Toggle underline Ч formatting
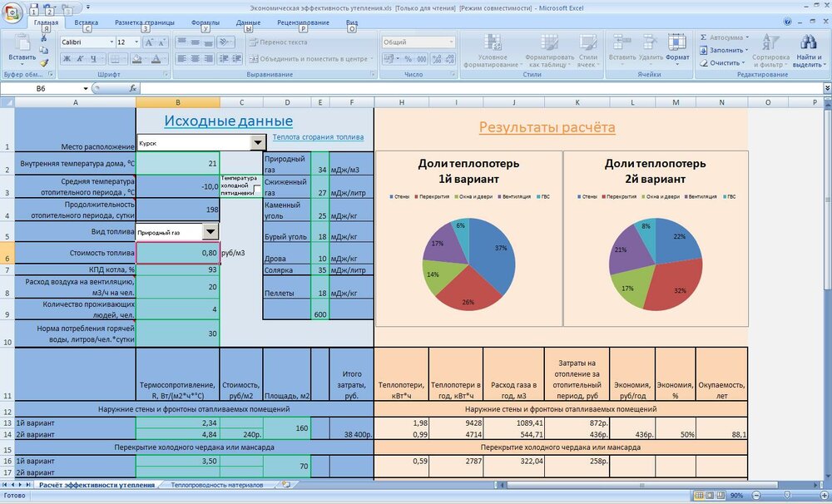 click(x=92, y=58)
